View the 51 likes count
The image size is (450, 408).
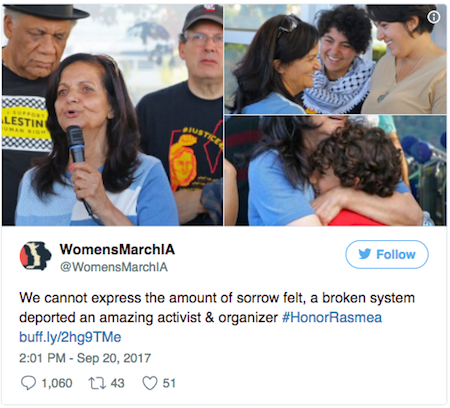pyautogui.click(x=169, y=383)
